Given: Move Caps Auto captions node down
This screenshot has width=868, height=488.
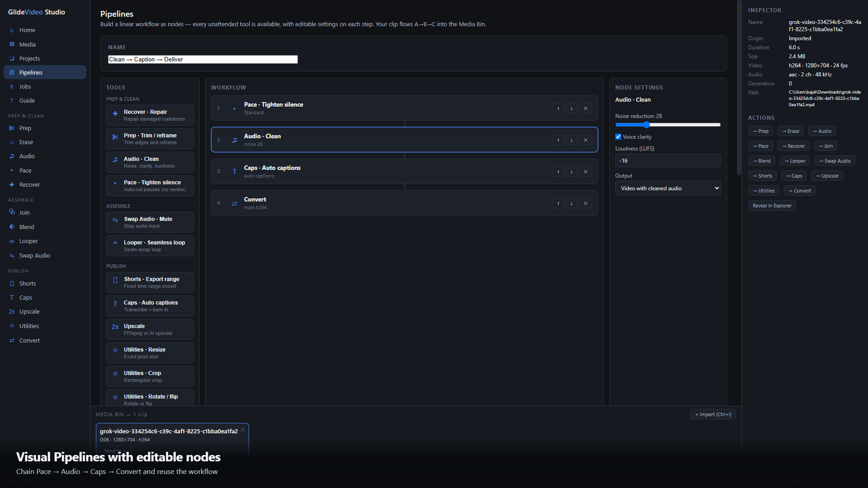Looking at the screenshot, I should [x=571, y=172].
